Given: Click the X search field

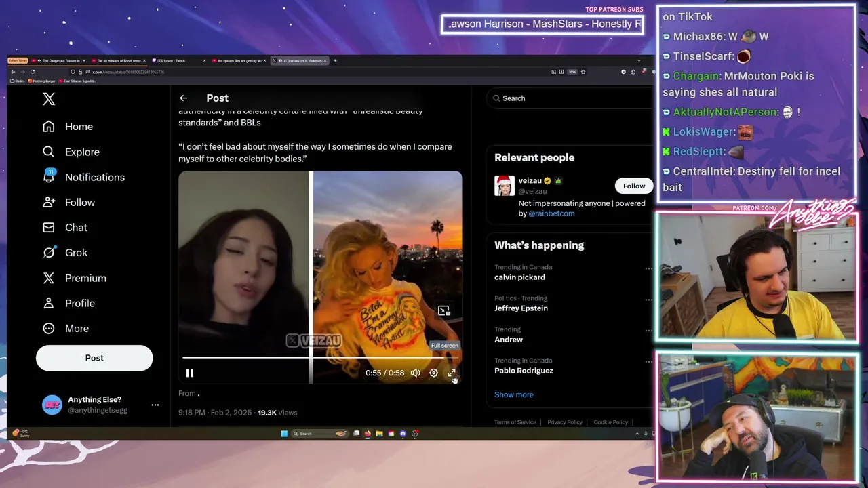Looking at the screenshot, I should point(570,98).
